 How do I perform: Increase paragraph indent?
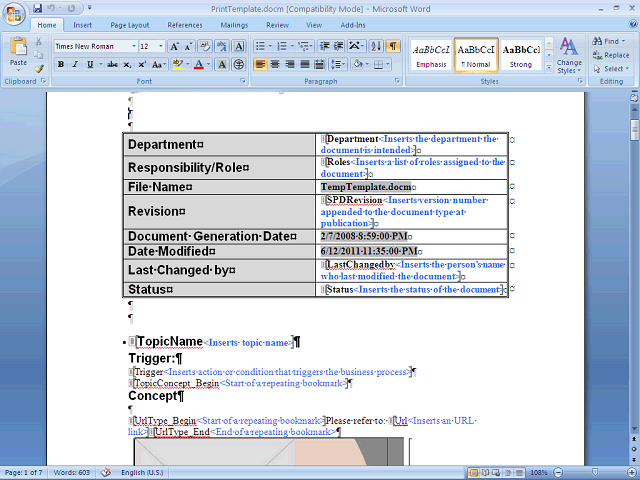coord(338,46)
